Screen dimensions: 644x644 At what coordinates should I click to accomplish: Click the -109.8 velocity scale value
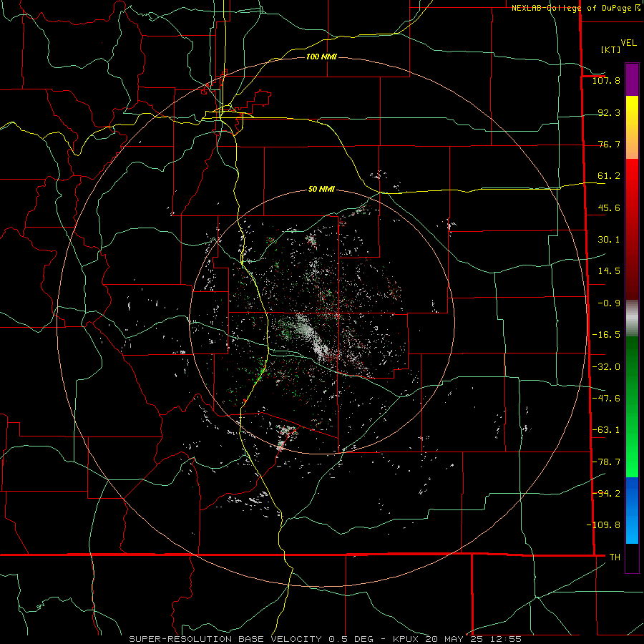(603, 525)
